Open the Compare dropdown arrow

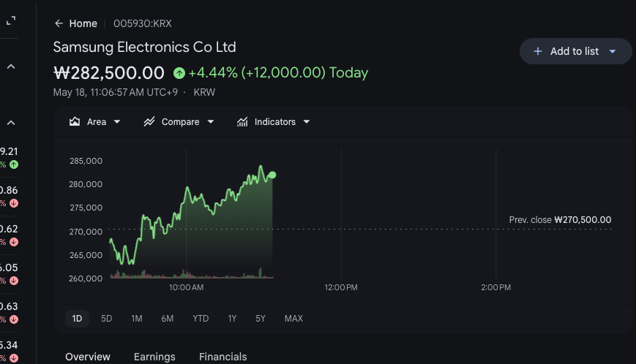tap(211, 121)
